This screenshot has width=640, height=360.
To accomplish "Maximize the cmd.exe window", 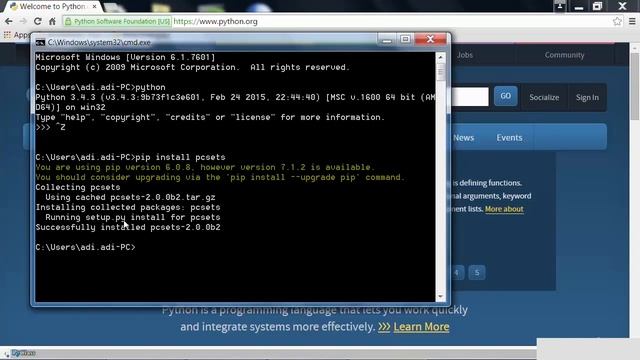I will coord(405,40).
